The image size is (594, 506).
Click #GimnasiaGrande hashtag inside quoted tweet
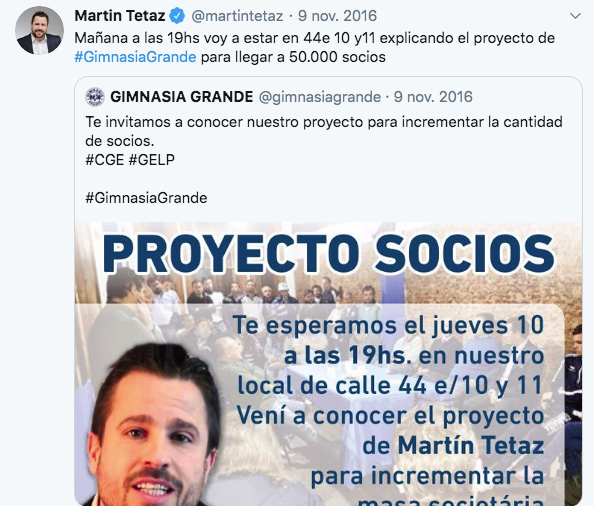146,198
